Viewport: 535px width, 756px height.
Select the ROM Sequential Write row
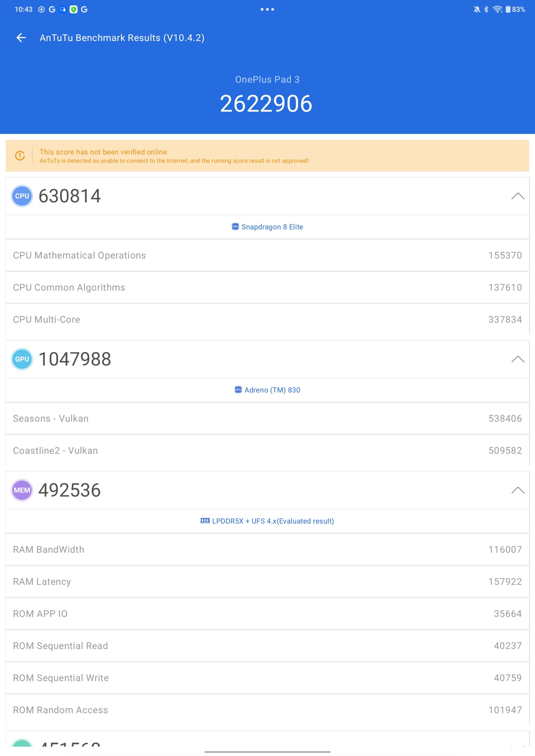pyautogui.click(x=268, y=678)
